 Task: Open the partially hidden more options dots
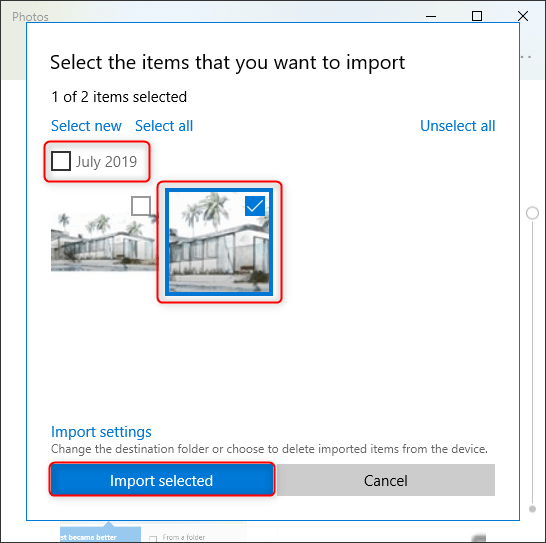(526, 57)
